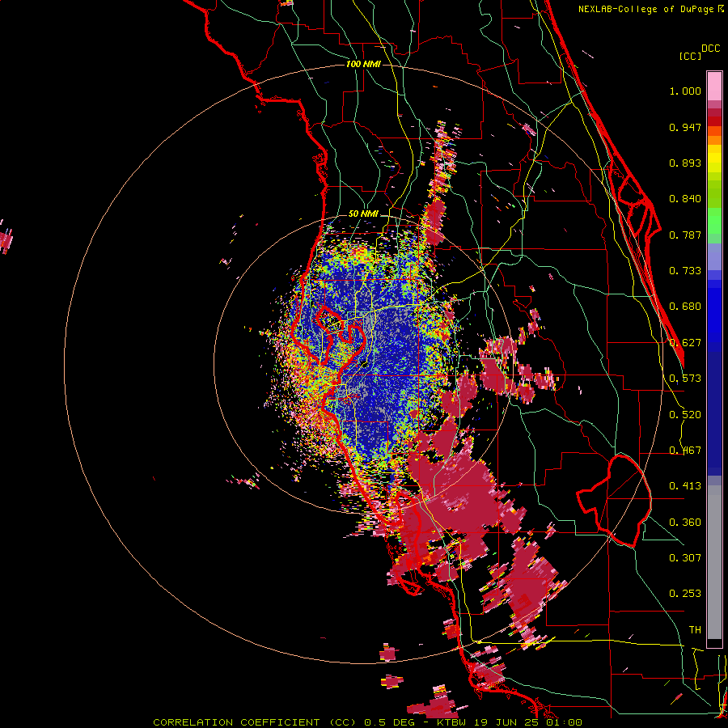Click the 0.360 legend value

click(x=685, y=523)
